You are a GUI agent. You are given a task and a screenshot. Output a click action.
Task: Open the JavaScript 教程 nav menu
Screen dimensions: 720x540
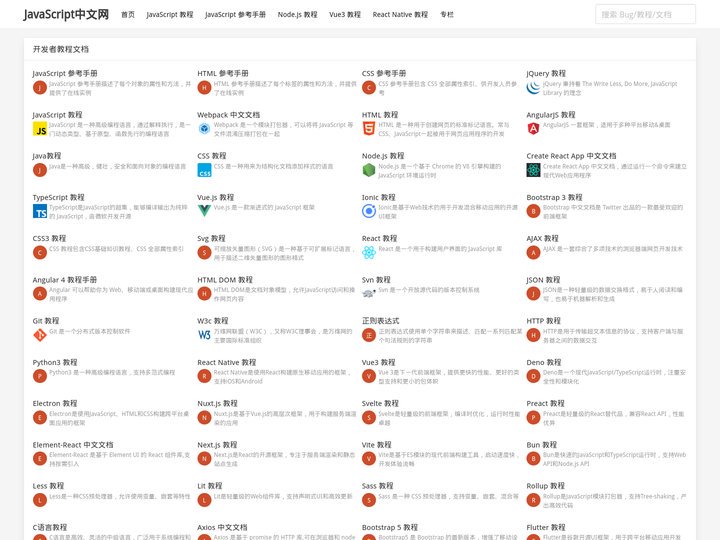(x=170, y=15)
